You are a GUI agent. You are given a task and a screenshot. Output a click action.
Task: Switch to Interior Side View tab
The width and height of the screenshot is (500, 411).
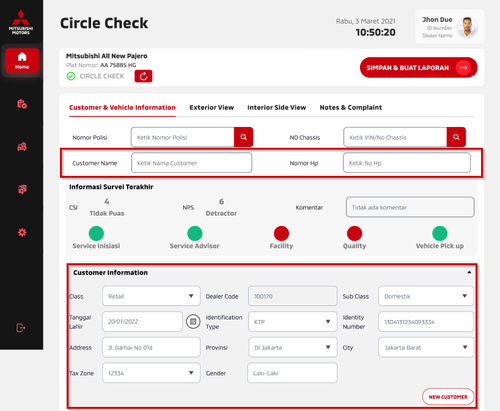pyautogui.click(x=277, y=107)
